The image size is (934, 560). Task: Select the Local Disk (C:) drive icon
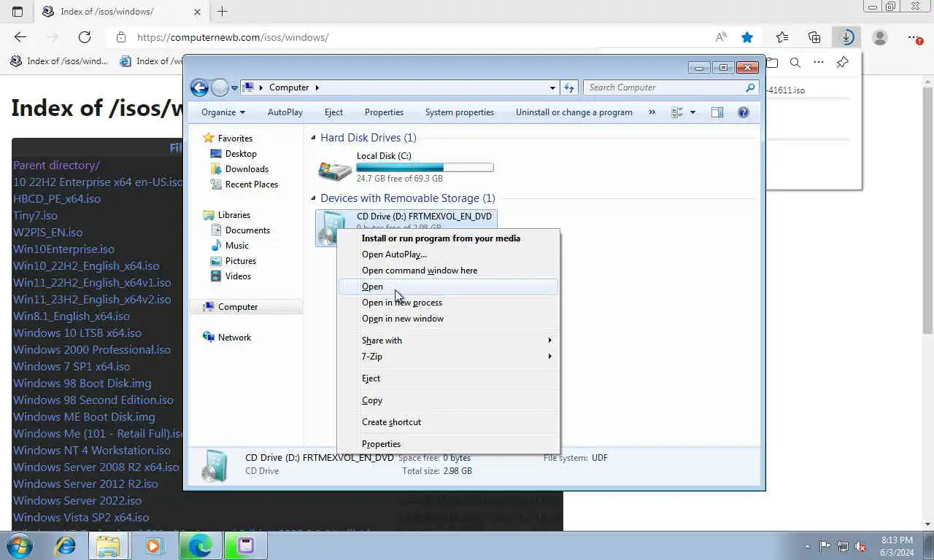pos(335,169)
